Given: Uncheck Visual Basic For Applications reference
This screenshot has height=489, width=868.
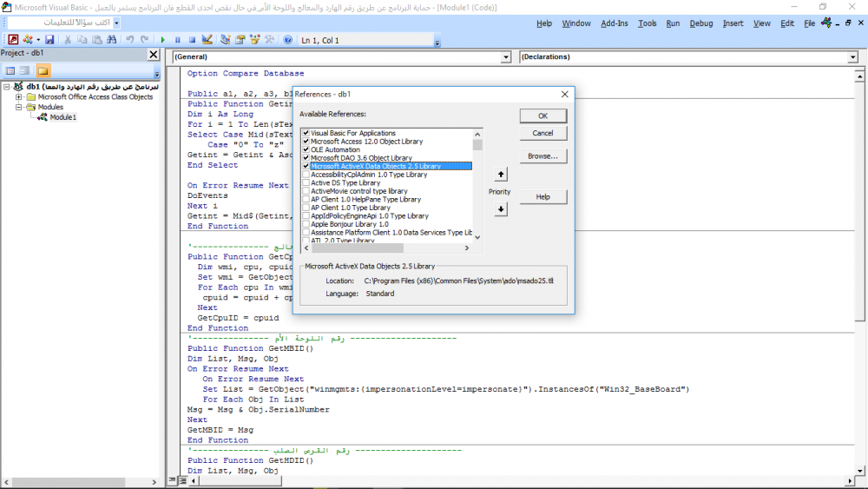Looking at the screenshot, I should 306,133.
